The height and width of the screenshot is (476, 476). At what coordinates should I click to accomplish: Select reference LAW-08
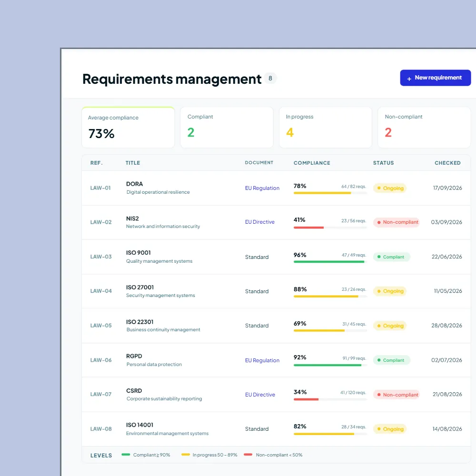click(x=101, y=429)
